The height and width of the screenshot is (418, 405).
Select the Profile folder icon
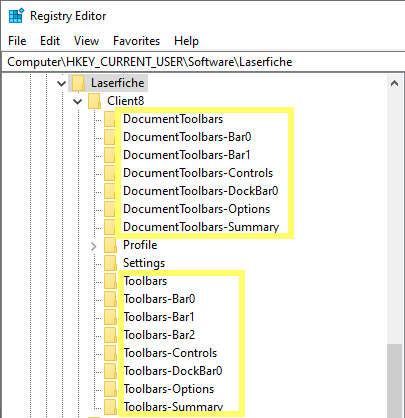(x=110, y=245)
